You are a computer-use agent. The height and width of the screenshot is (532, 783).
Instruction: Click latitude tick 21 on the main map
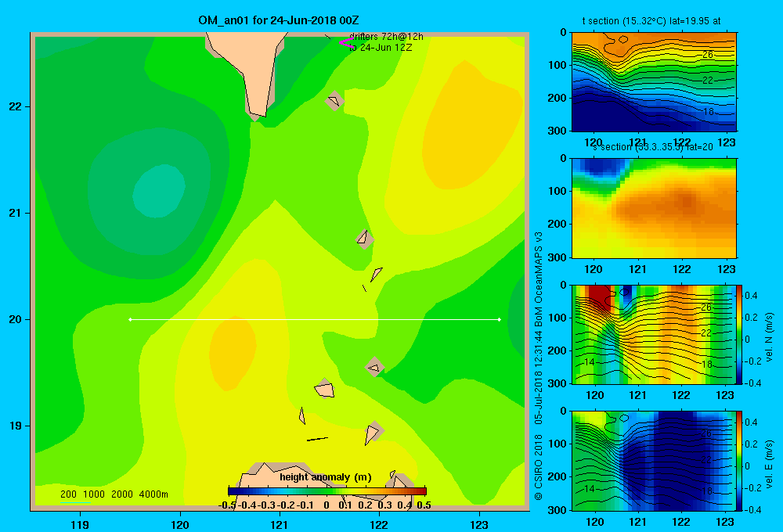(x=16, y=213)
